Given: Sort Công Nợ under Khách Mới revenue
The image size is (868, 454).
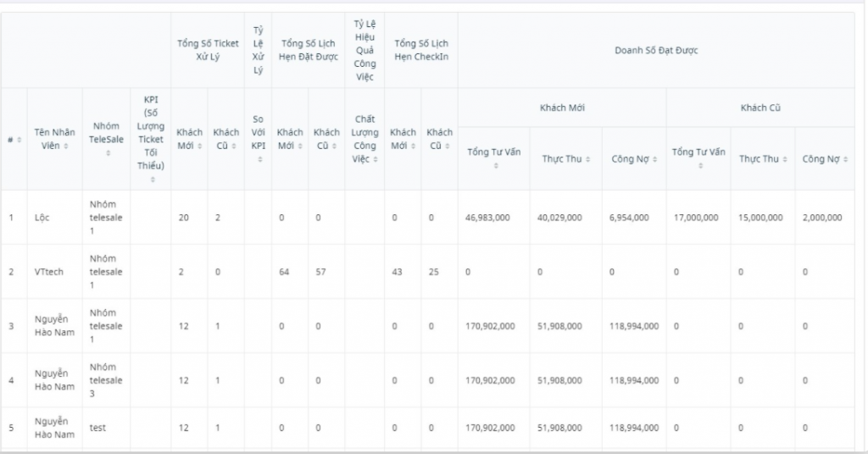Looking at the screenshot, I should pos(654,158).
